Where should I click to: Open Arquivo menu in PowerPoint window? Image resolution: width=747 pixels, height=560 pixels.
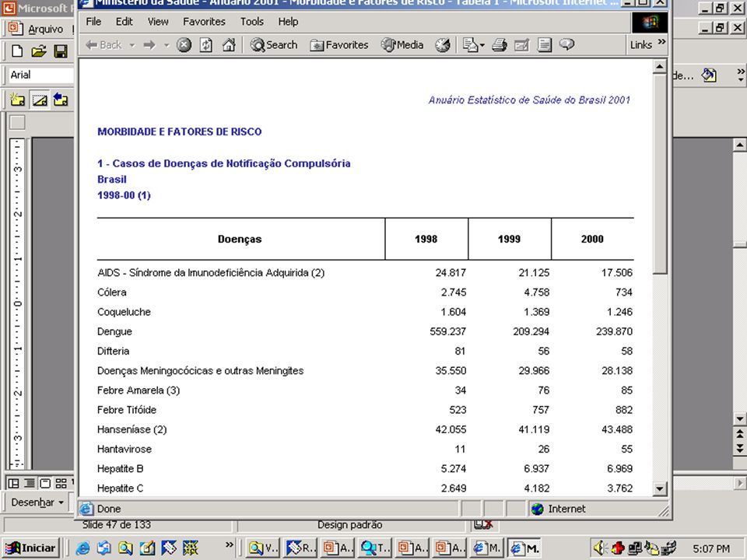click(45, 29)
